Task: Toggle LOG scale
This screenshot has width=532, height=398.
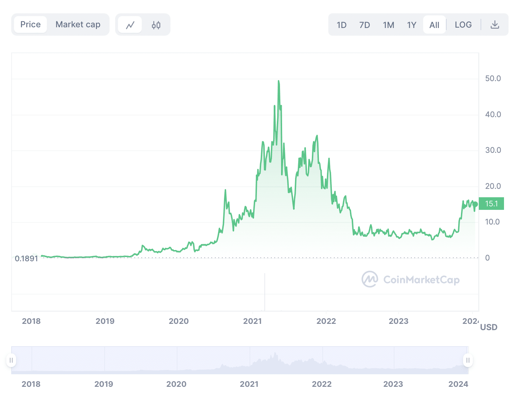Action: [x=463, y=25]
